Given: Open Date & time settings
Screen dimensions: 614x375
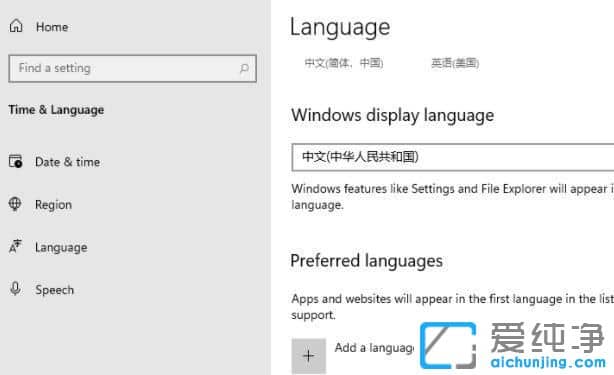Looking at the screenshot, I should (x=67, y=162).
